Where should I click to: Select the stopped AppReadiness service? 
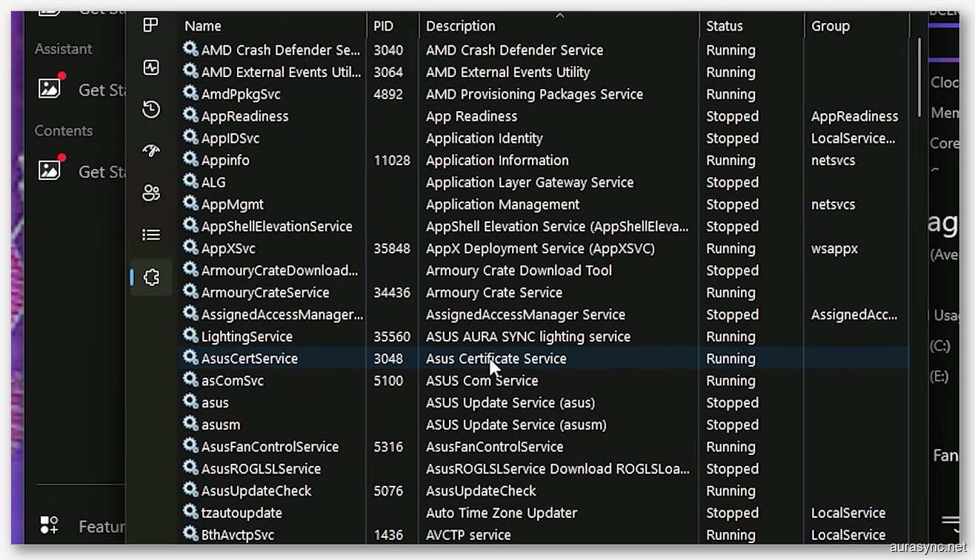(519, 116)
